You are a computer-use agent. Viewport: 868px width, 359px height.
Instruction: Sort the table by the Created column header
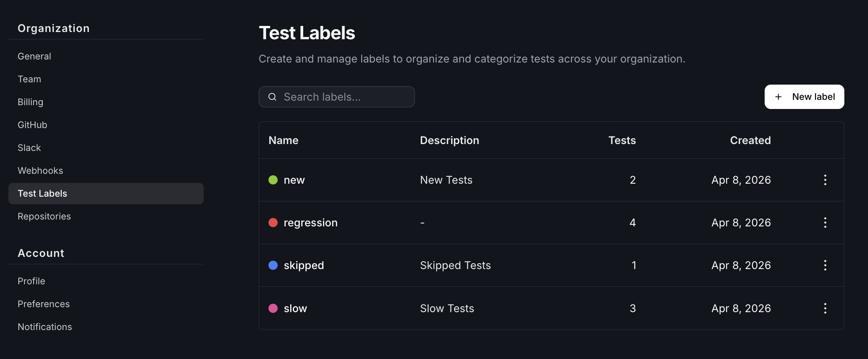pos(750,140)
